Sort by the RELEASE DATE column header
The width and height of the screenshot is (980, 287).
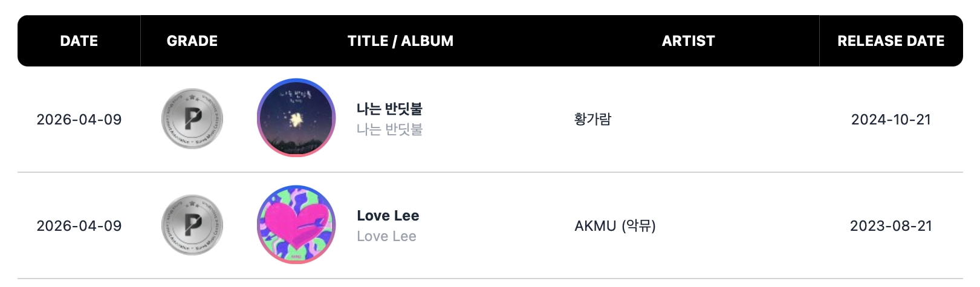click(x=891, y=41)
